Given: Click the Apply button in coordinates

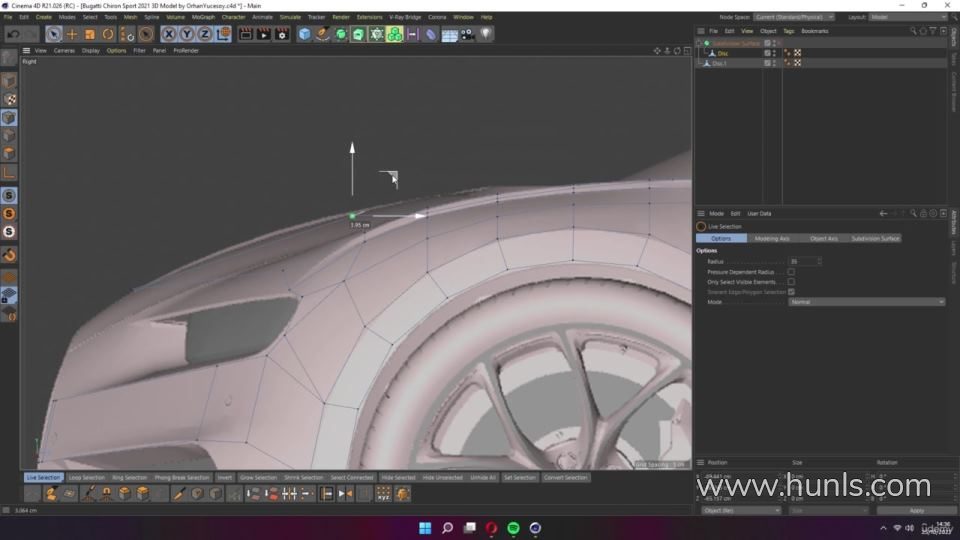Looking at the screenshot, I should 917,511.
